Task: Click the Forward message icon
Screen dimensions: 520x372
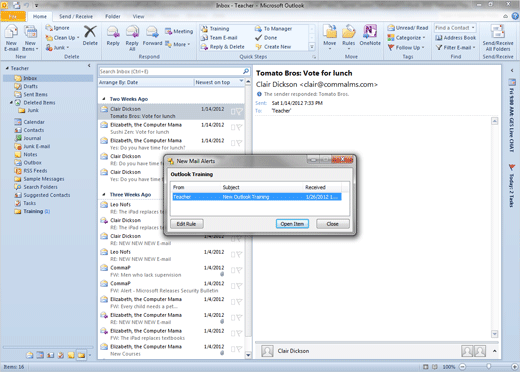Action: 152,35
